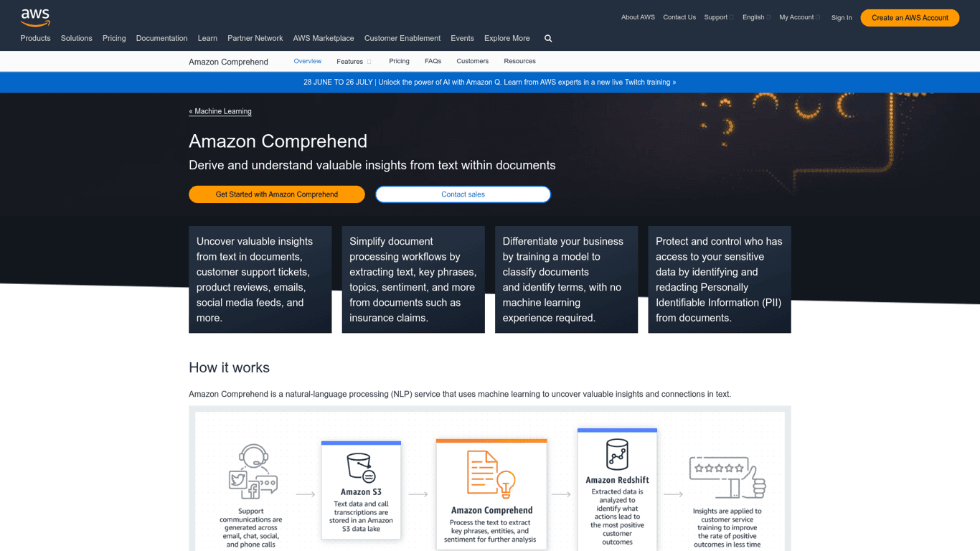This screenshot has width=980, height=551.
Task: Click the NLP service description sentence
Action: tap(460, 394)
